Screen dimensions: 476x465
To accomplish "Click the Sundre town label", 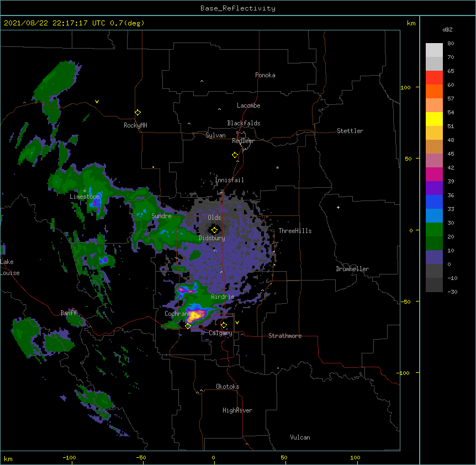I will 161,216.
